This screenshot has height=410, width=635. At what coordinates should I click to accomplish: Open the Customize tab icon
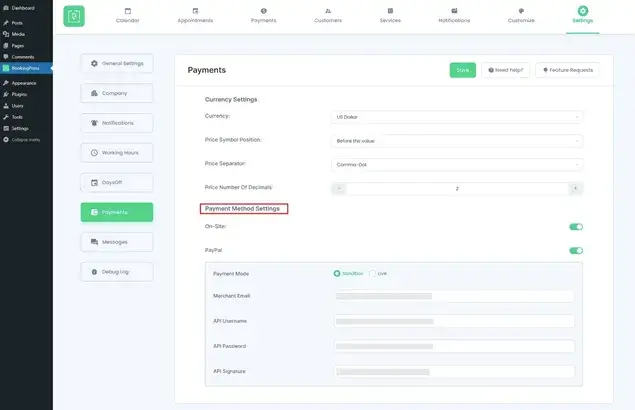pyautogui.click(x=521, y=11)
